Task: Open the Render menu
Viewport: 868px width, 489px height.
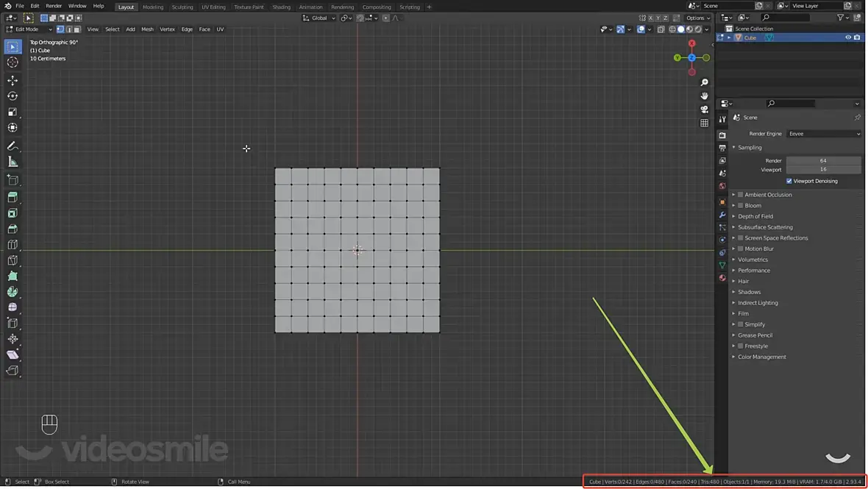Action: coord(54,6)
